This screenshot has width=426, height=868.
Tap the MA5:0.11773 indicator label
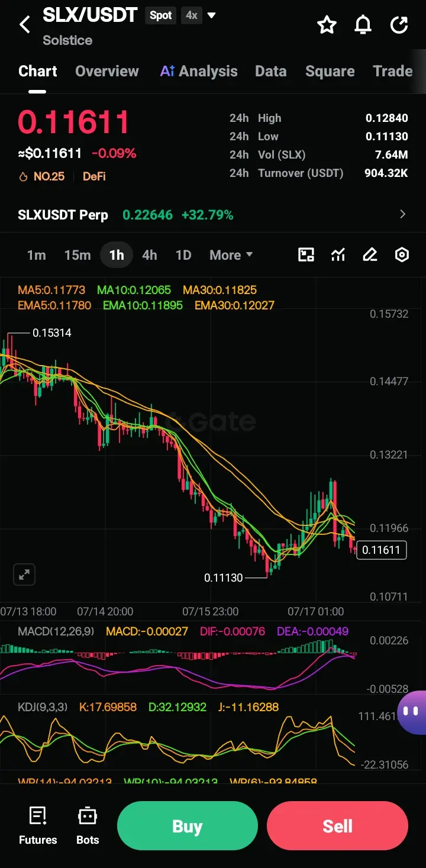click(51, 291)
